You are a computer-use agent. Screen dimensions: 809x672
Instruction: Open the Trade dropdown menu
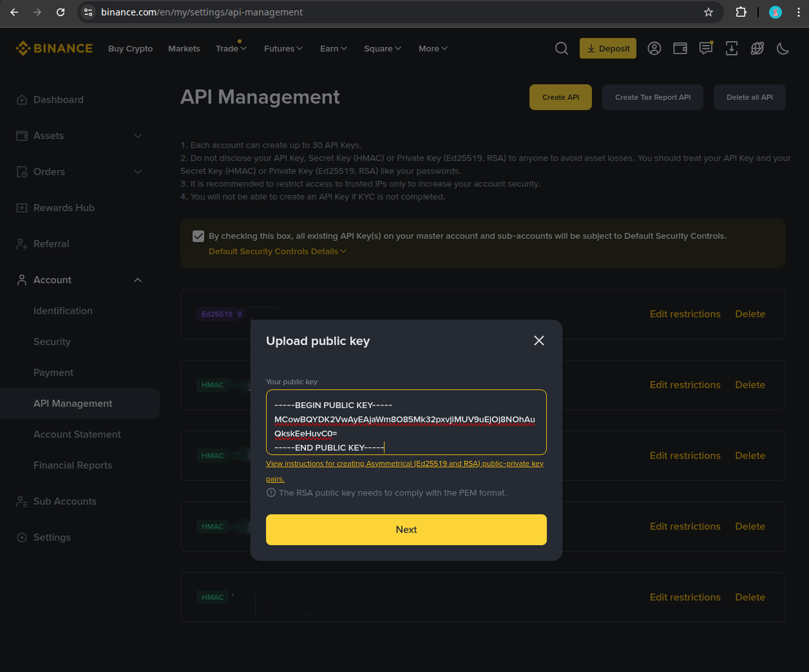tap(231, 48)
